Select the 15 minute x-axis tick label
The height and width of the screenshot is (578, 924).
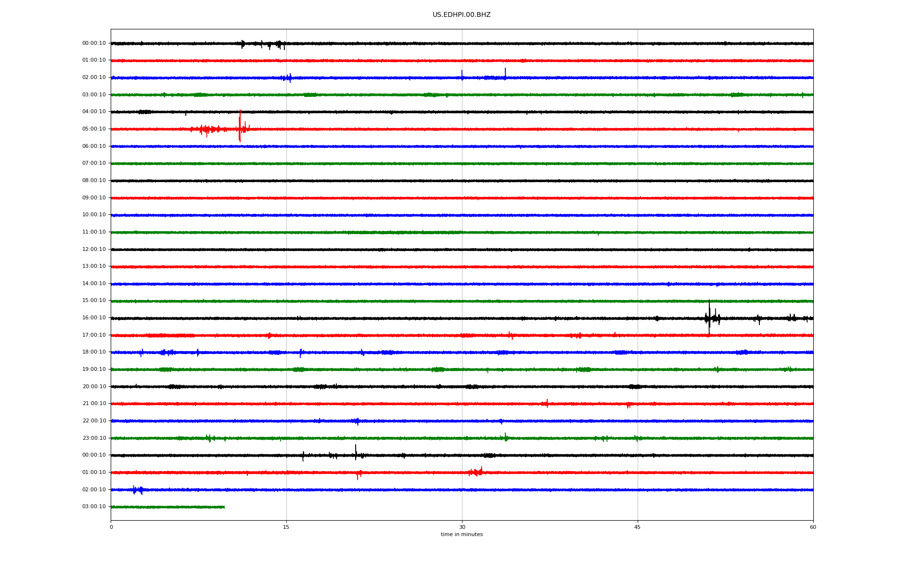(x=286, y=527)
